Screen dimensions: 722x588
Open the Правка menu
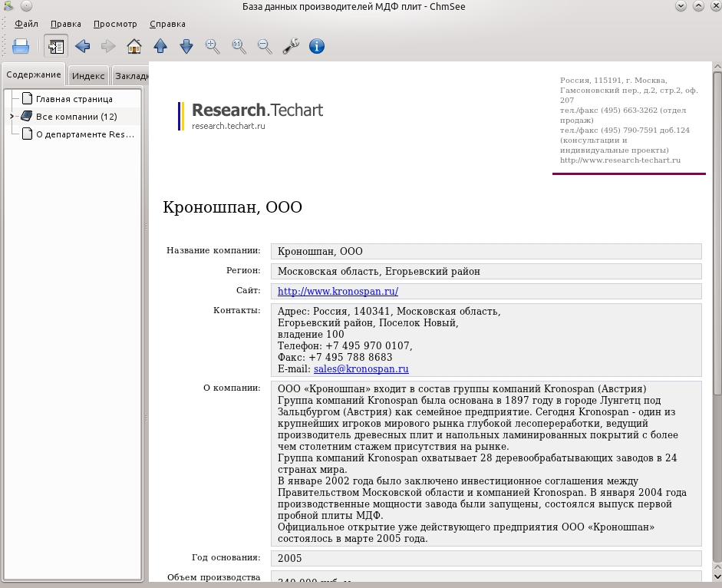coord(66,24)
